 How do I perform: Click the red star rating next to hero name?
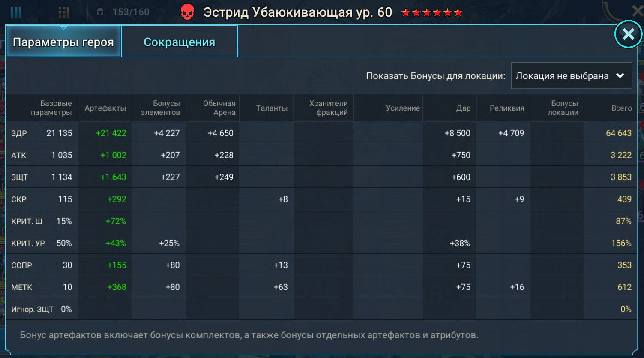click(x=432, y=12)
